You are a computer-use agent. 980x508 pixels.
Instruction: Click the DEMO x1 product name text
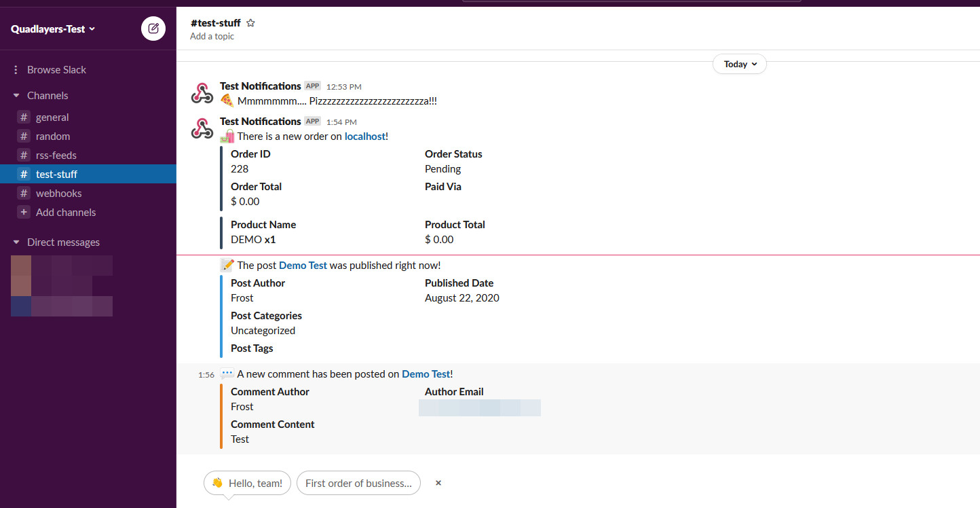pos(253,240)
